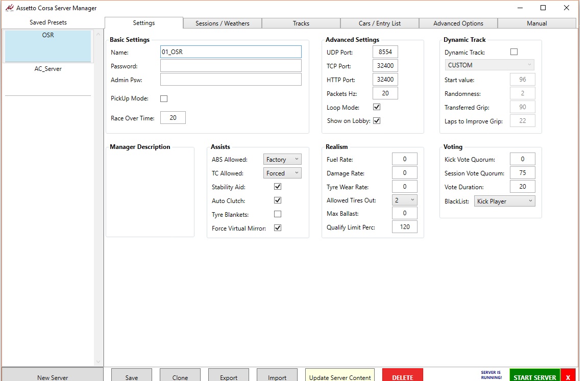Click the Password input field
588x381 pixels.
click(x=231, y=66)
